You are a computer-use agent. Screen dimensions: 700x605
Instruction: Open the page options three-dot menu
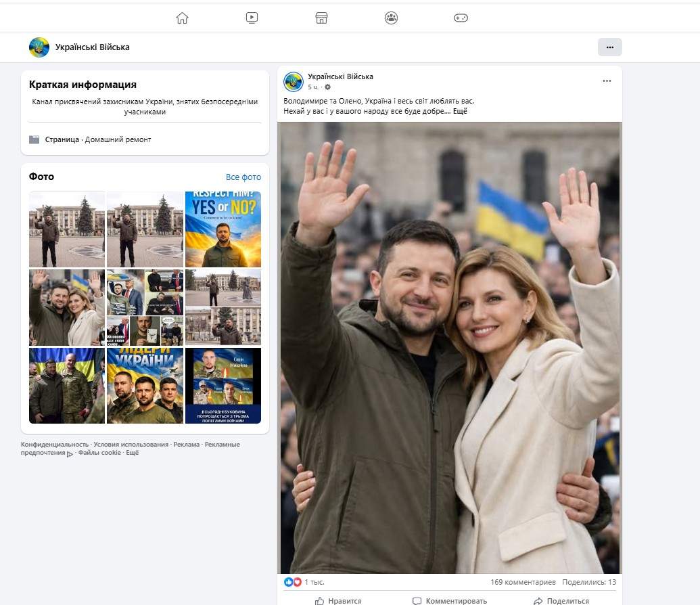(x=609, y=47)
